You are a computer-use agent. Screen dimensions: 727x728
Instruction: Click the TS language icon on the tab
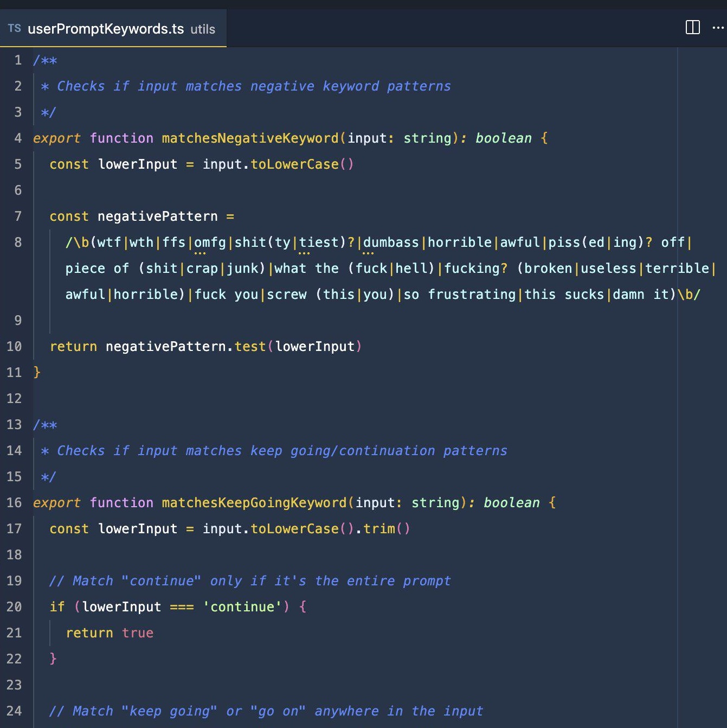point(15,29)
